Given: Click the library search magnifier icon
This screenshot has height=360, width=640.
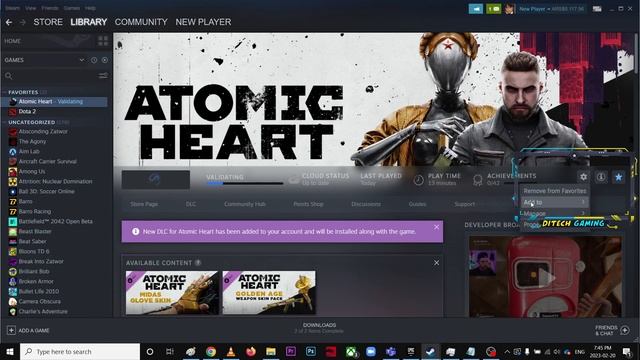Looking at the screenshot, I should [9, 76].
